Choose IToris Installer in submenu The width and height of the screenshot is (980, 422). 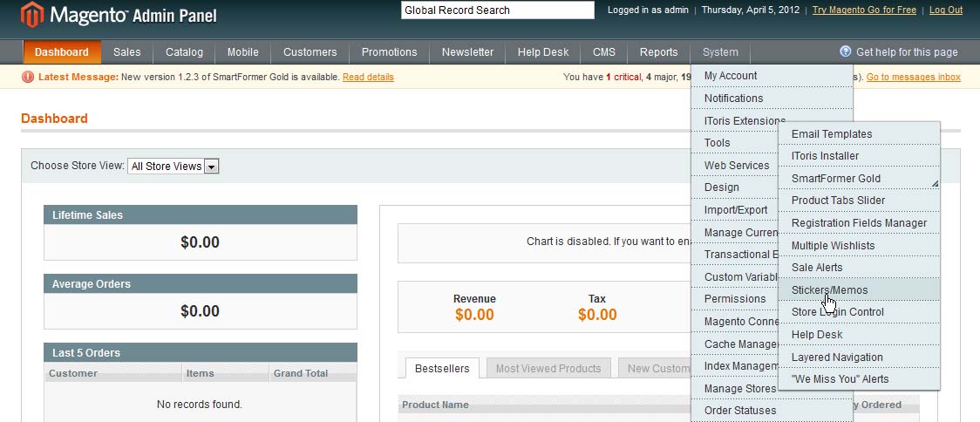click(x=859, y=156)
